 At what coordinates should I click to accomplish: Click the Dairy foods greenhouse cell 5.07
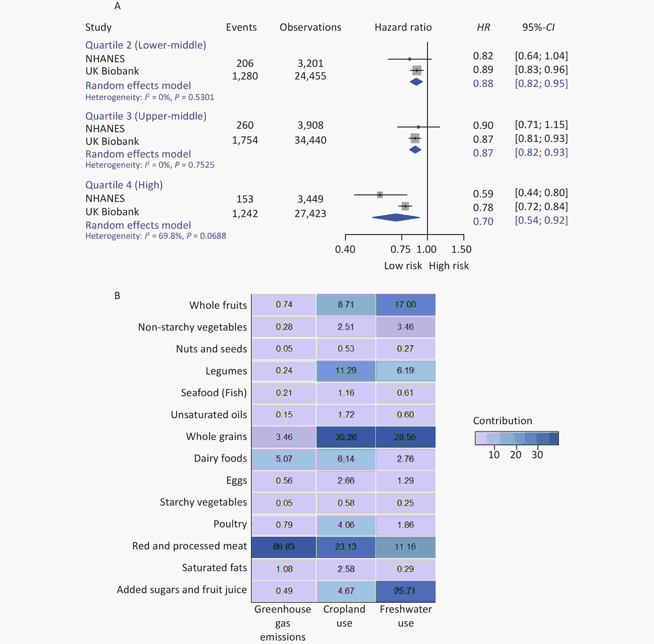click(x=284, y=459)
